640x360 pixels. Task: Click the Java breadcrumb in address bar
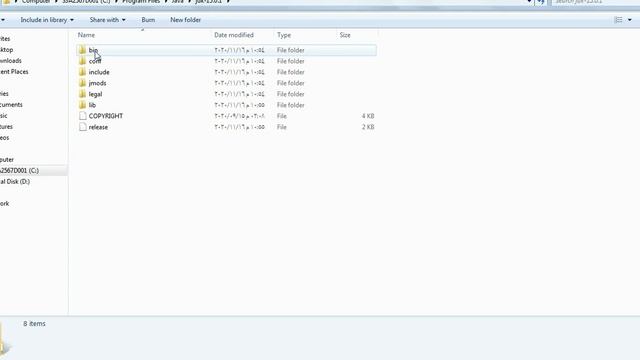(x=178, y=2)
